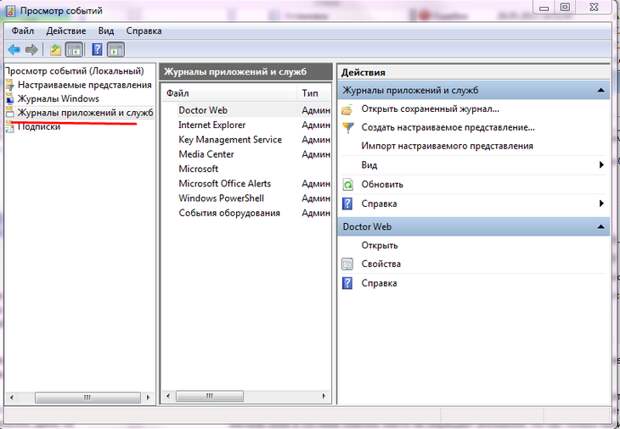Click the properties icon beside Свойства
Screen dimensions: 620x429
[x=347, y=264]
